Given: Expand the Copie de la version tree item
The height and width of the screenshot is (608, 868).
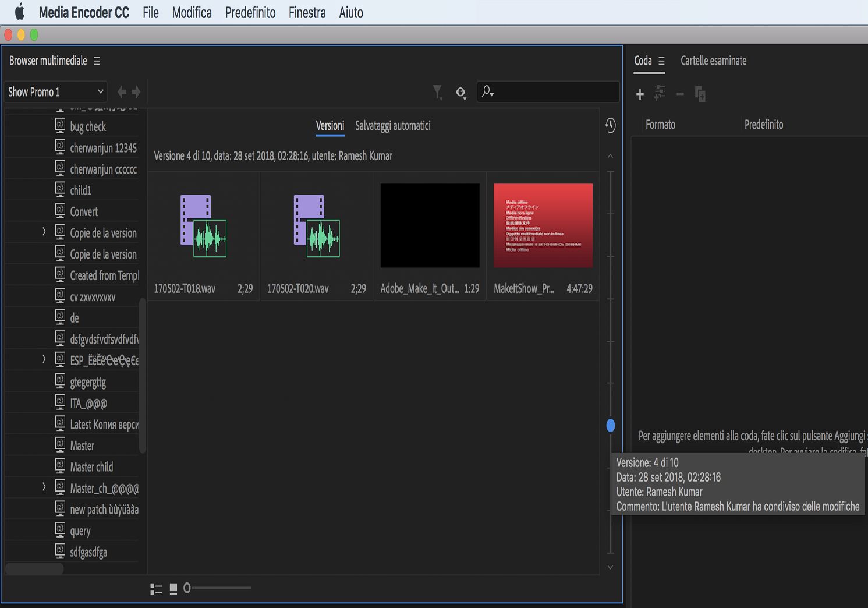Looking at the screenshot, I should pyautogui.click(x=44, y=231).
